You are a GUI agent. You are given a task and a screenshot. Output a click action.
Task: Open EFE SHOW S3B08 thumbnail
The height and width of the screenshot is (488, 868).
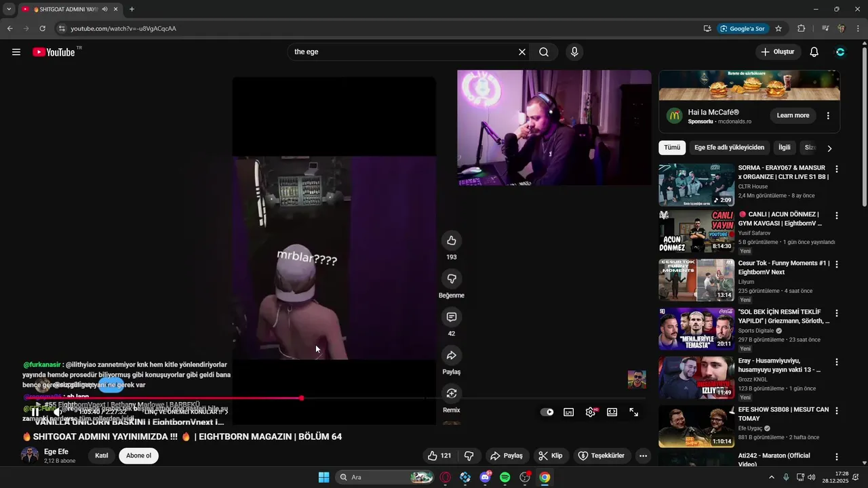(696, 426)
